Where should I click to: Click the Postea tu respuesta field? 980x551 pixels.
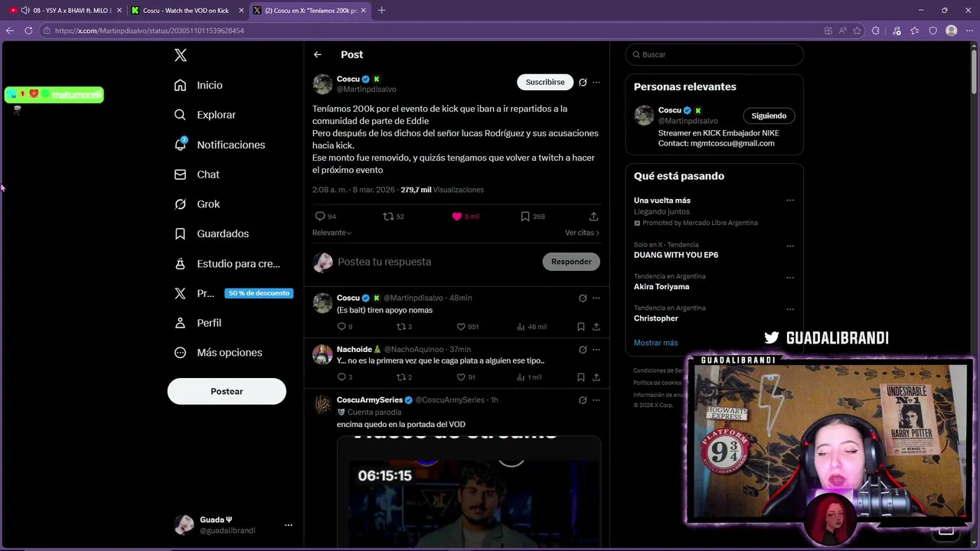(x=436, y=262)
